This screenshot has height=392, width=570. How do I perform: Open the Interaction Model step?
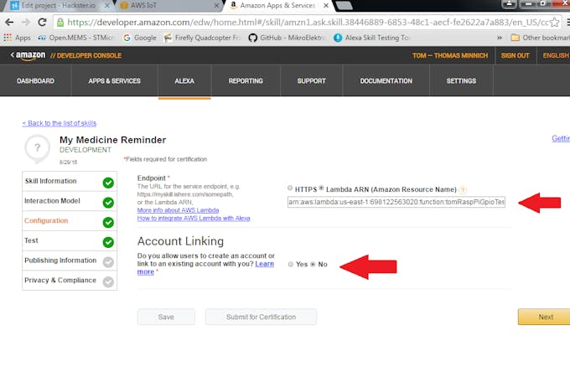70,201
